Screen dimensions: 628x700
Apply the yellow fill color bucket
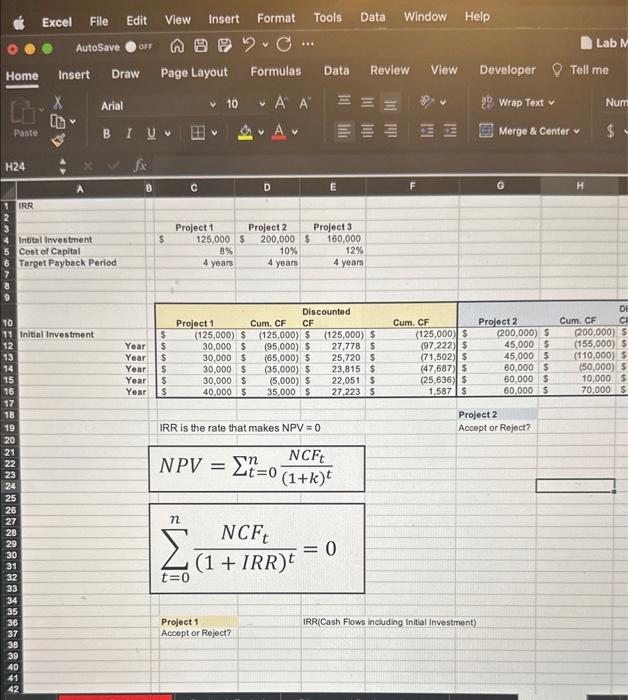coord(245,132)
